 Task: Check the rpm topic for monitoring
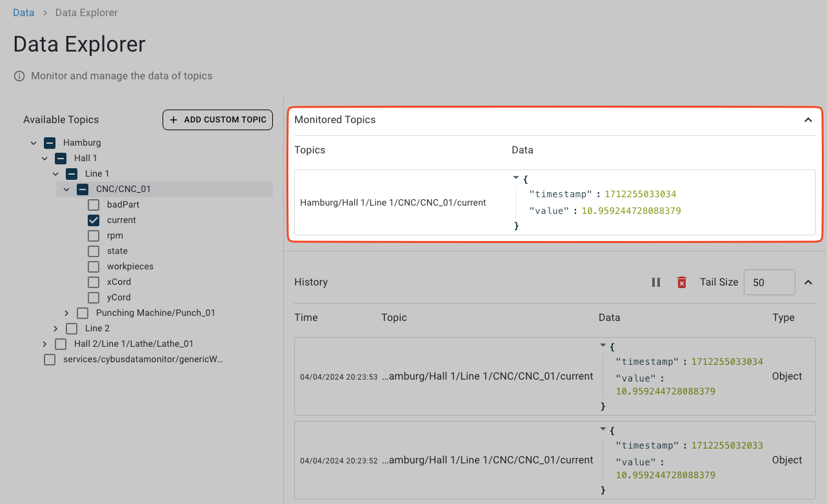(x=93, y=235)
